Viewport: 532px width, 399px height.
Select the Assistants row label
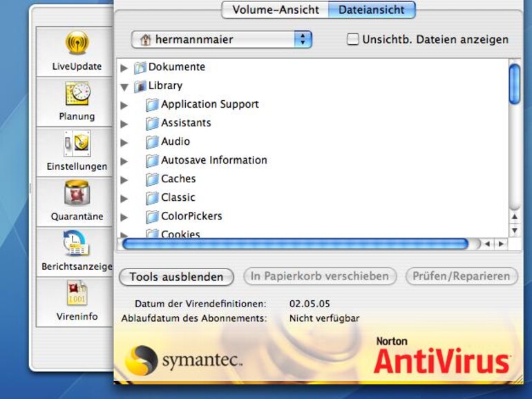coord(186,123)
